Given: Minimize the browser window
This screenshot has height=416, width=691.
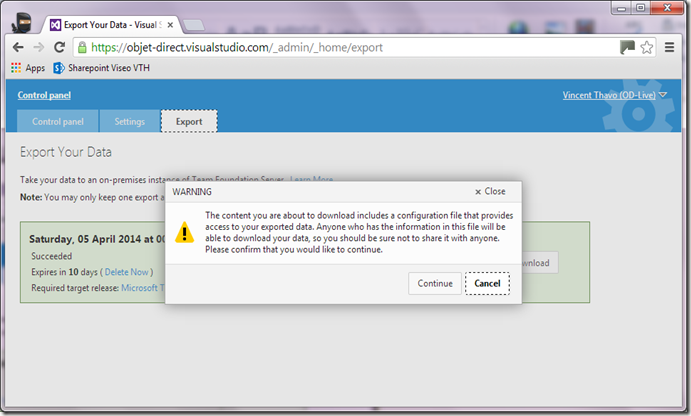Looking at the screenshot, I should pos(621,8).
